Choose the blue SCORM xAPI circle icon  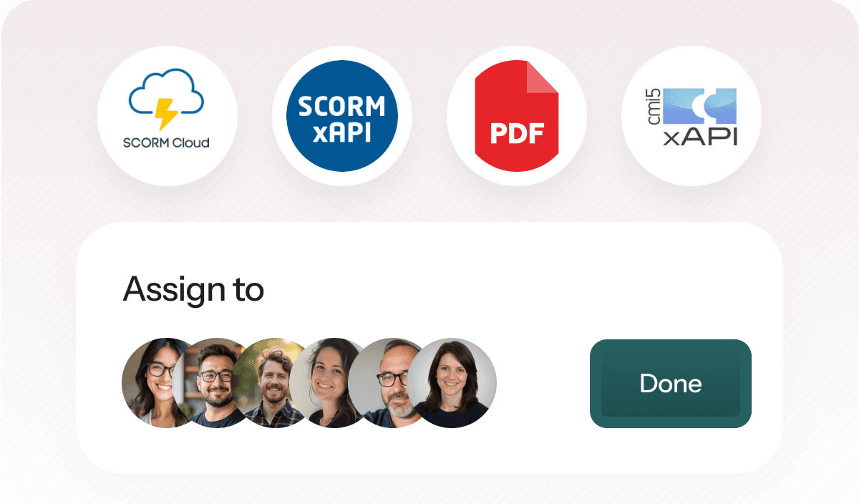point(341,116)
